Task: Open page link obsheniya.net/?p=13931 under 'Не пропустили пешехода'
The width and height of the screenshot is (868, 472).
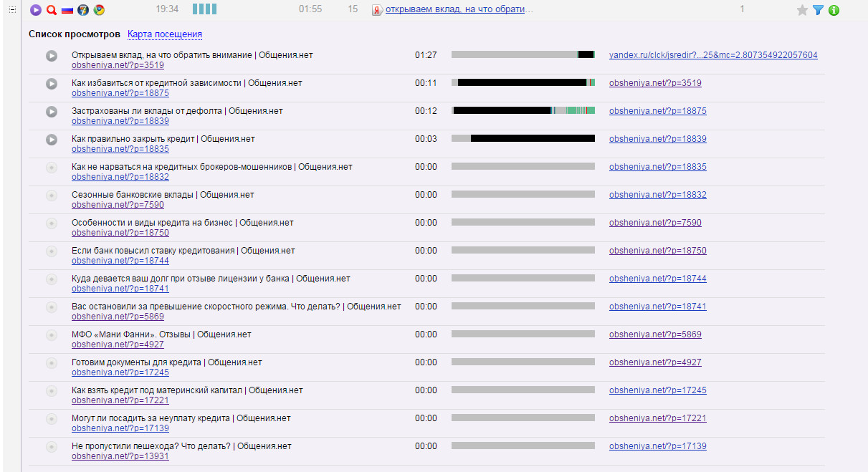Action: pyautogui.click(x=120, y=456)
